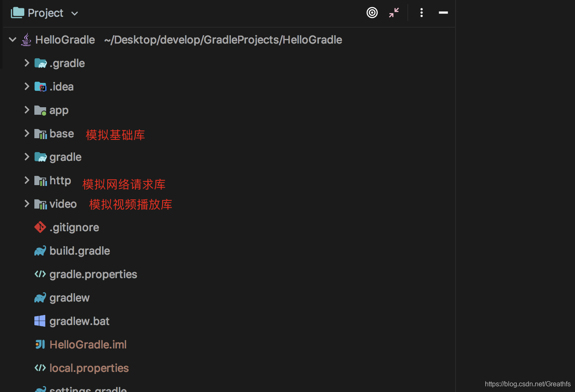Click the gradlew file icon
The height and width of the screenshot is (392, 575).
click(40, 298)
